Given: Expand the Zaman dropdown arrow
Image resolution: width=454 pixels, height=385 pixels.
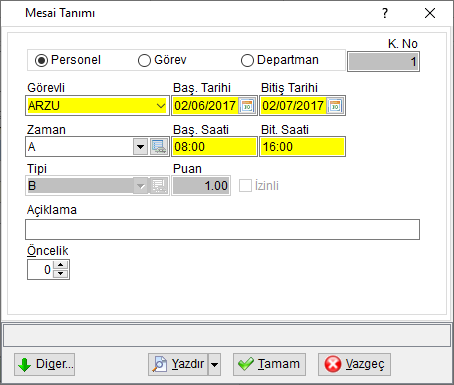Looking at the screenshot, I should [140, 147].
